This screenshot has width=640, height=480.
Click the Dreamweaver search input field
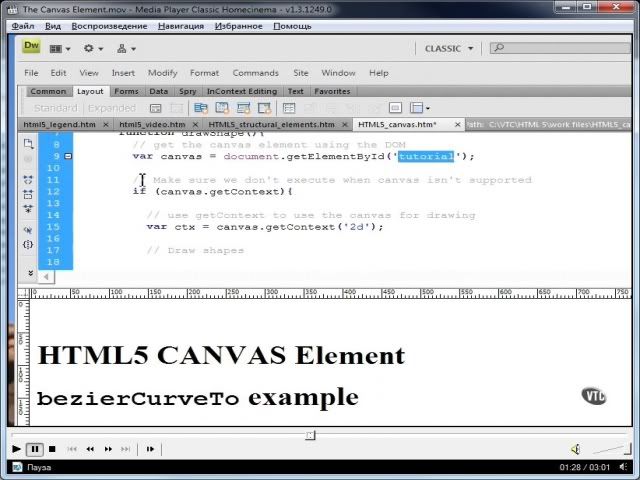click(x=560, y=48)
